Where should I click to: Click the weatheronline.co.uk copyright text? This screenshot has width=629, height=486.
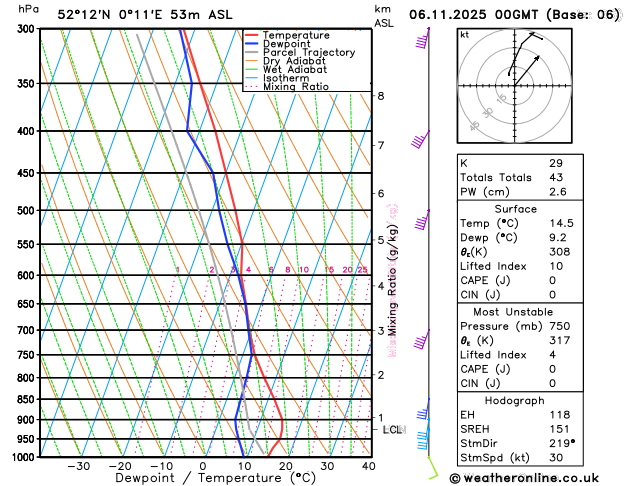(x=524, y=478)
